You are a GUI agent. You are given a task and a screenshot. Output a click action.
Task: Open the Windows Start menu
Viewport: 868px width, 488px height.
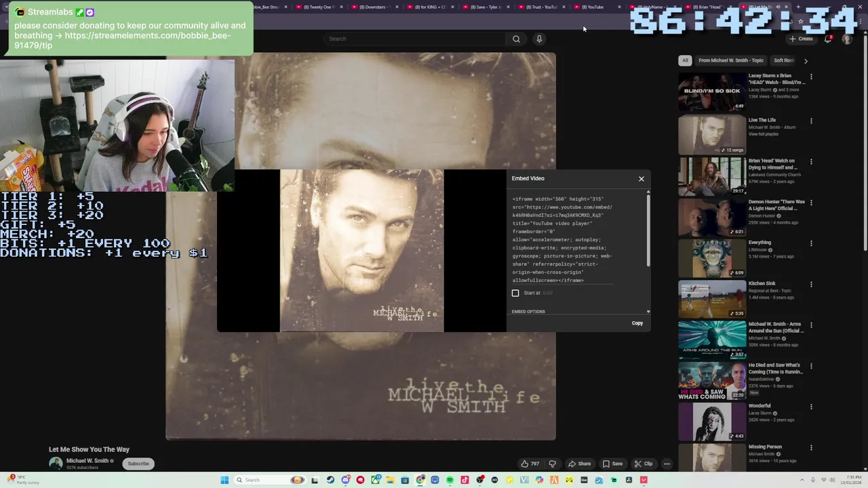coord(224,480)
